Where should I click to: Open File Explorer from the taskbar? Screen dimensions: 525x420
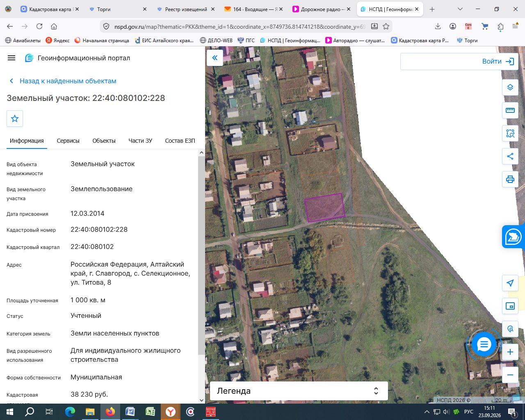(x=90, y=412)
